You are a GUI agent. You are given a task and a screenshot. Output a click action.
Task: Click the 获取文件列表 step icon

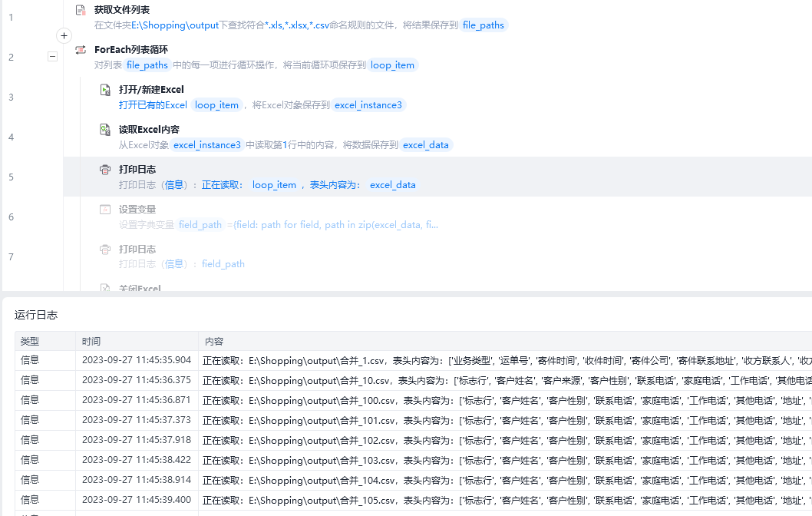(81, 10)
